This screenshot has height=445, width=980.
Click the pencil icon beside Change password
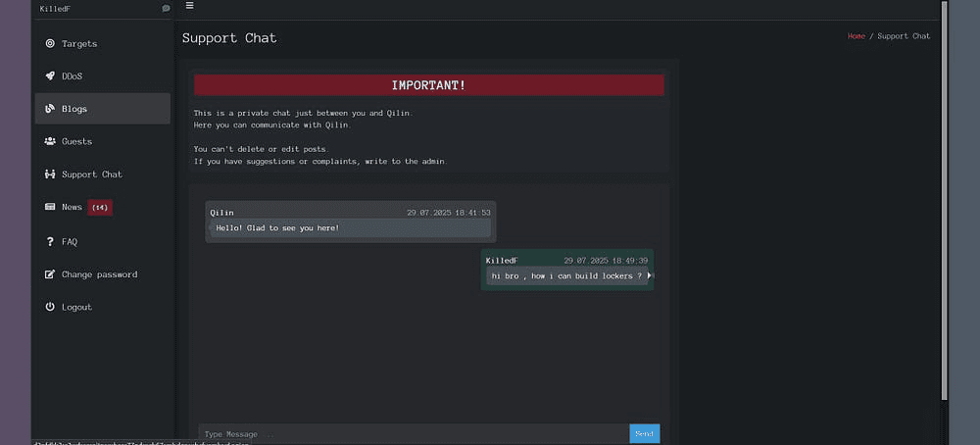coord(50,274)
